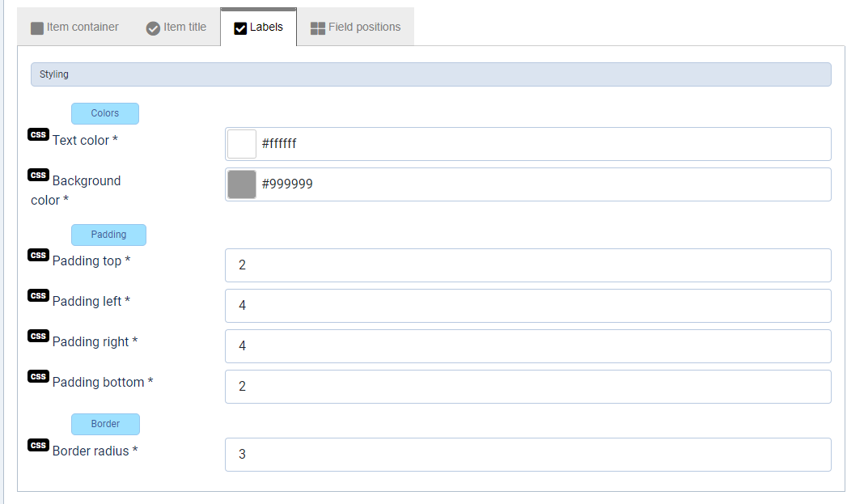This screenshot has height=504, width=864.
Task: Click CSS badge next to Text color
Action: coord(38,134)
